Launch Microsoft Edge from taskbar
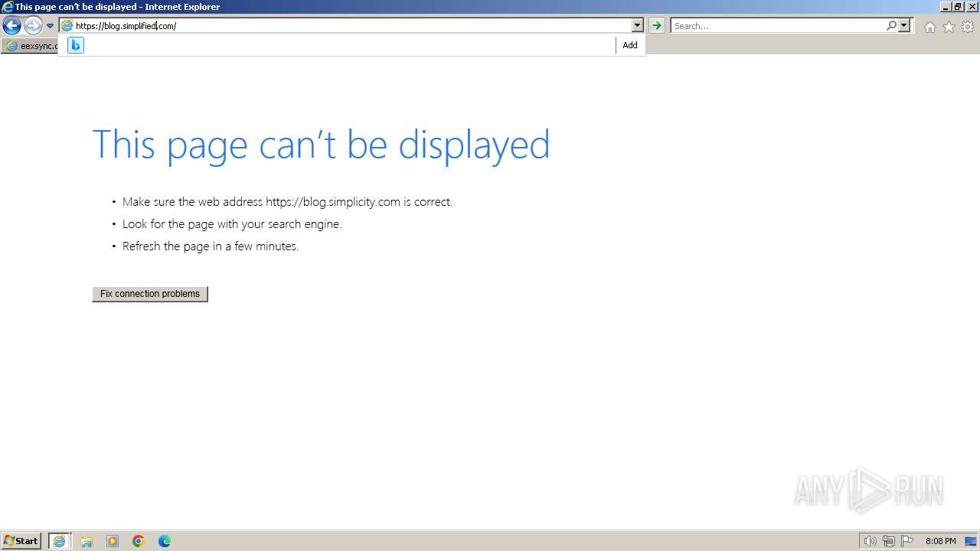The image size is (980, 551). point(165,541)
